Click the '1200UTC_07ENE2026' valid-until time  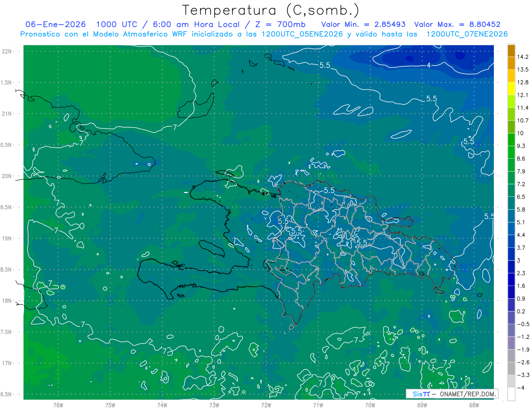(467, 34)
